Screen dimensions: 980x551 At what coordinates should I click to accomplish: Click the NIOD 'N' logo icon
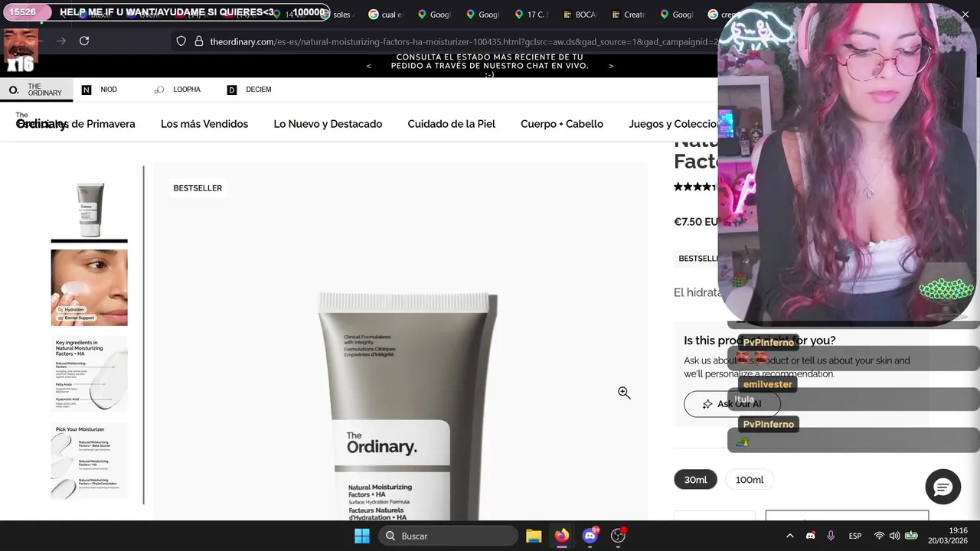point(87,90)
